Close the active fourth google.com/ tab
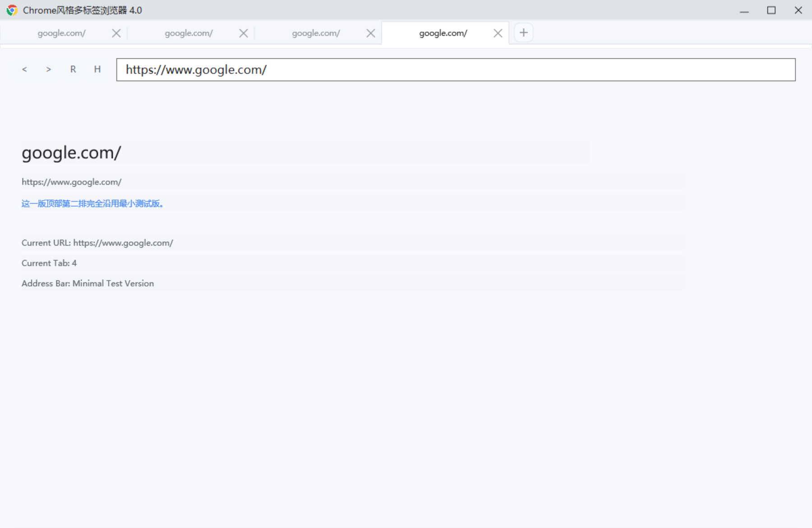The image size is (812, 528). coord(498,33)
